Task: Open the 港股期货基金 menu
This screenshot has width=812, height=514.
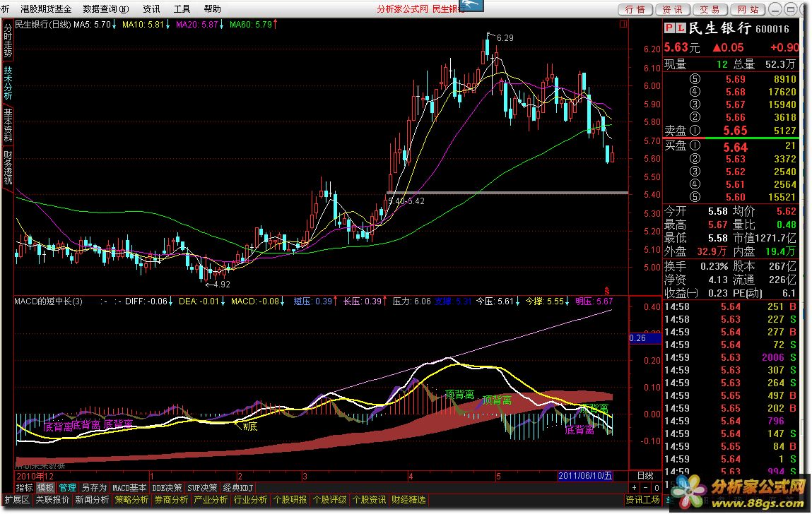Action: pos(46,9)
